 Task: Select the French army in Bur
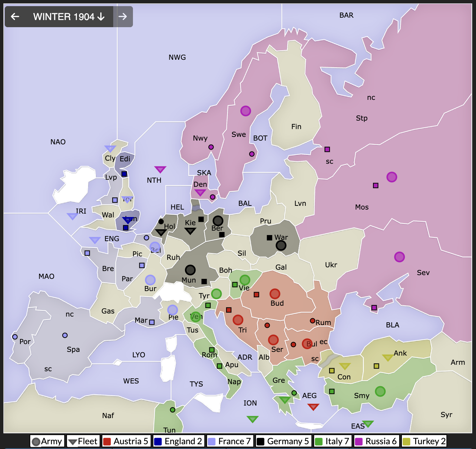pyautogui.click(x=150, y=280)
